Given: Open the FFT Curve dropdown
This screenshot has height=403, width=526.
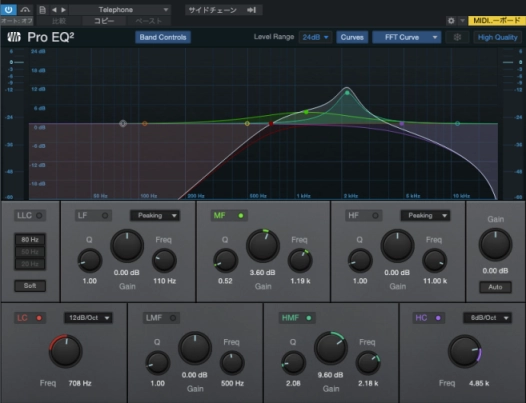Looking at the screenshot, I should pyautogui.click(x=406, y=37).
